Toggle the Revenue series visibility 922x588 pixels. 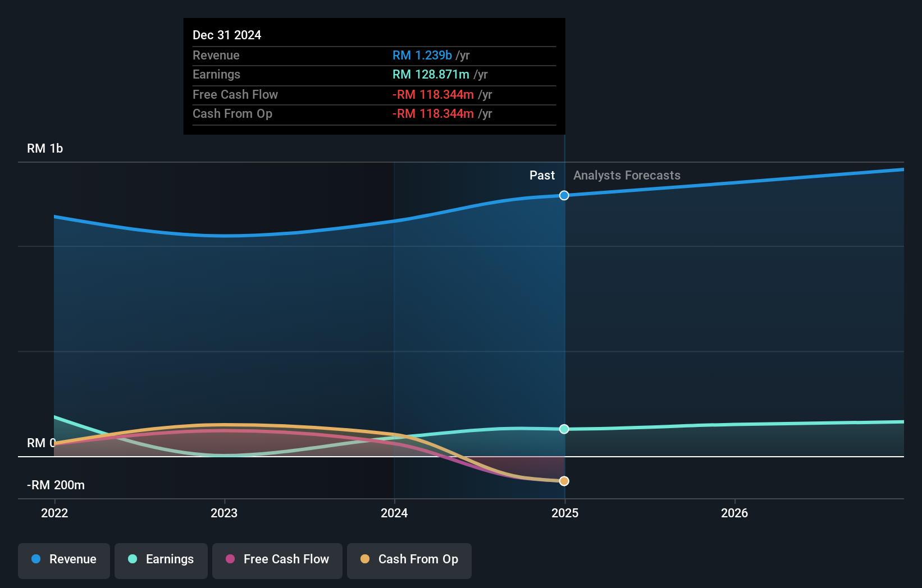point(63,559)
